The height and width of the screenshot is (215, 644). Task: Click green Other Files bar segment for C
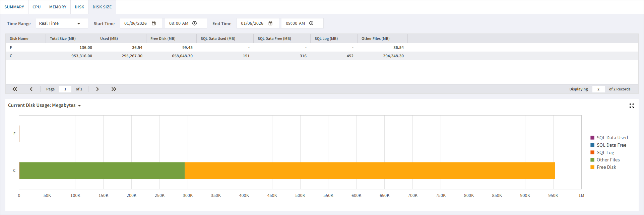102,170
